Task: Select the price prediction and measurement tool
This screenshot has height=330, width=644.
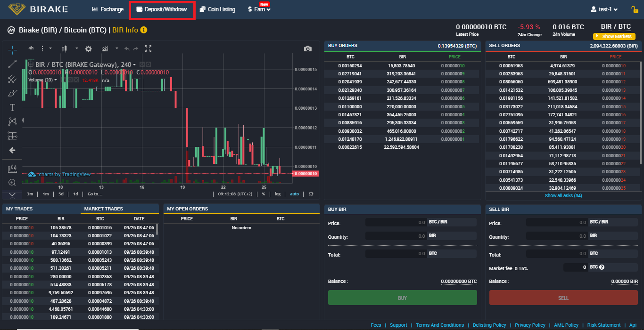Action: [13, 136]
